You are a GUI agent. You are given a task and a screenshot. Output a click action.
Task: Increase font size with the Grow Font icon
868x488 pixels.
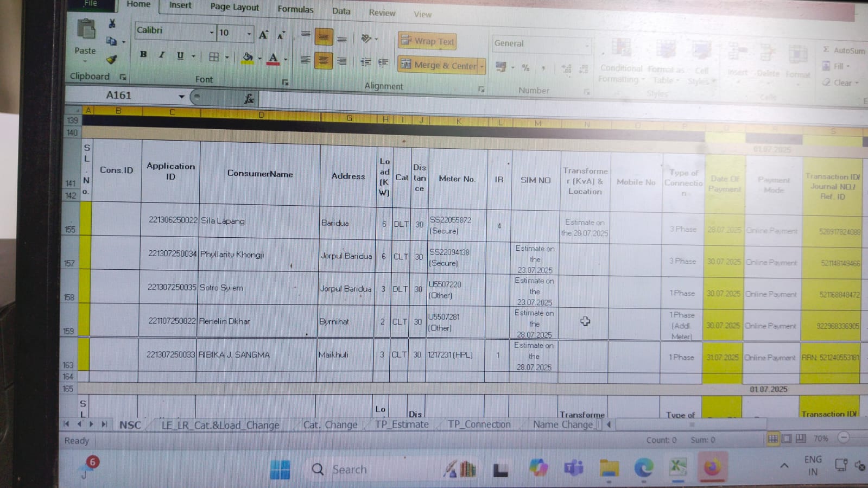pyautogui.click(x=263, y=35)
